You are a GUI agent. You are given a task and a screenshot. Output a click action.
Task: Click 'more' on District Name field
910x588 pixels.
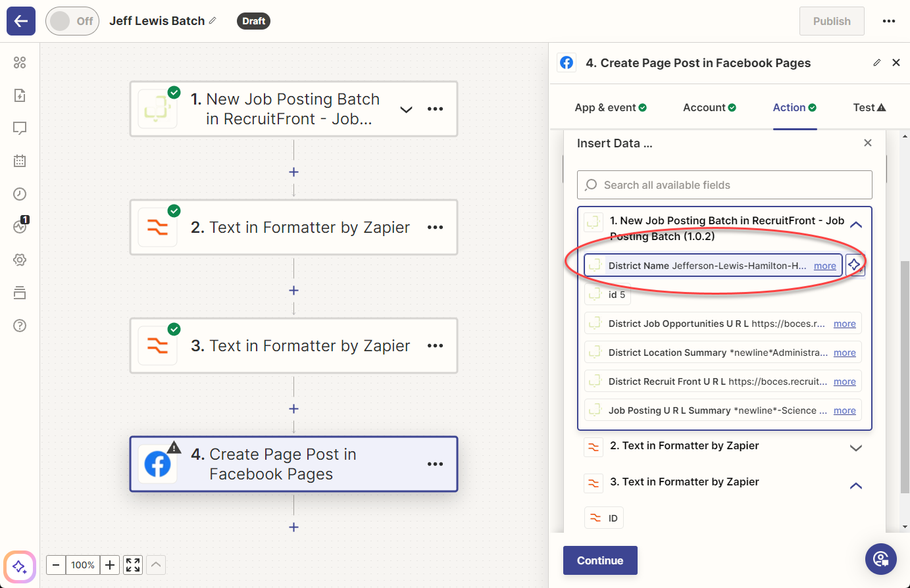[x=825, y=266]
